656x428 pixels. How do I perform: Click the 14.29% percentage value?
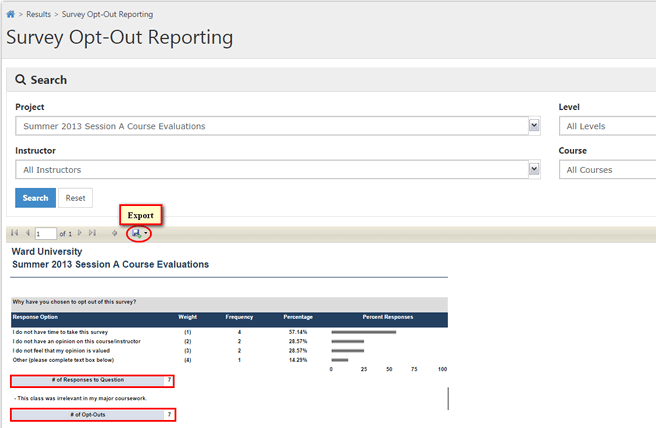tap(298, 360)
